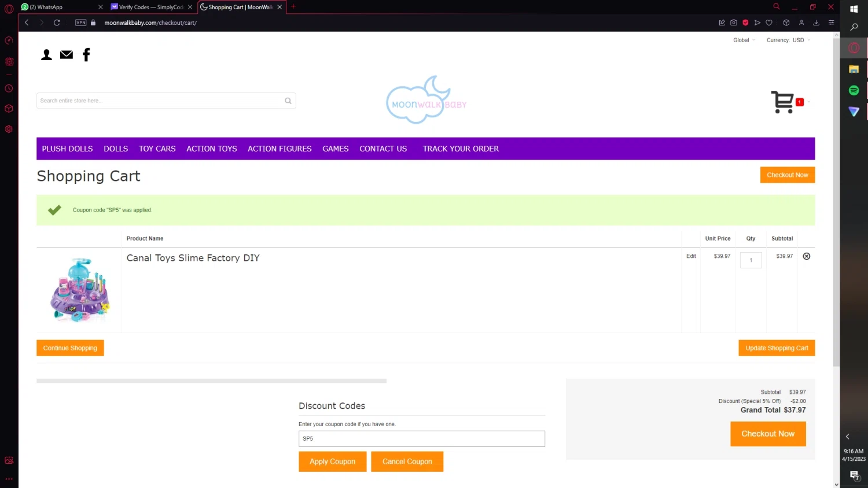The image size is (868, 488).
Task: Open browser profile account icon
Action: coord(801,23)
